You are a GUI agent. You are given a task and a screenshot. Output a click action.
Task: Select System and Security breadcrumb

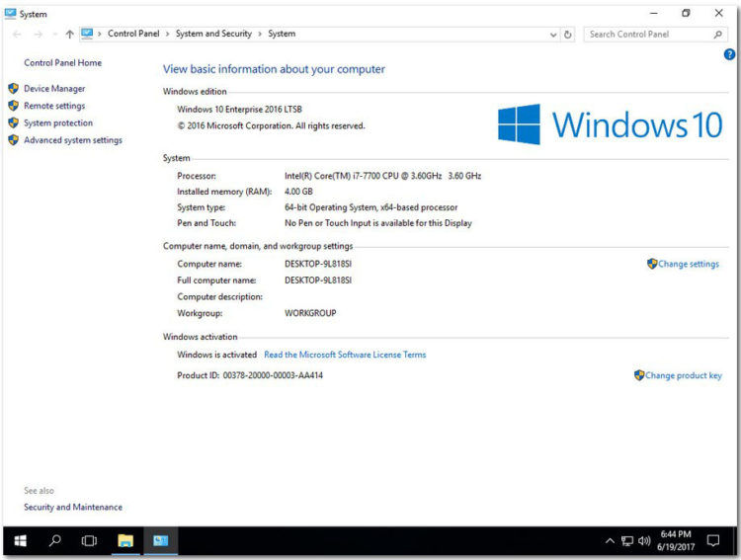213,34
